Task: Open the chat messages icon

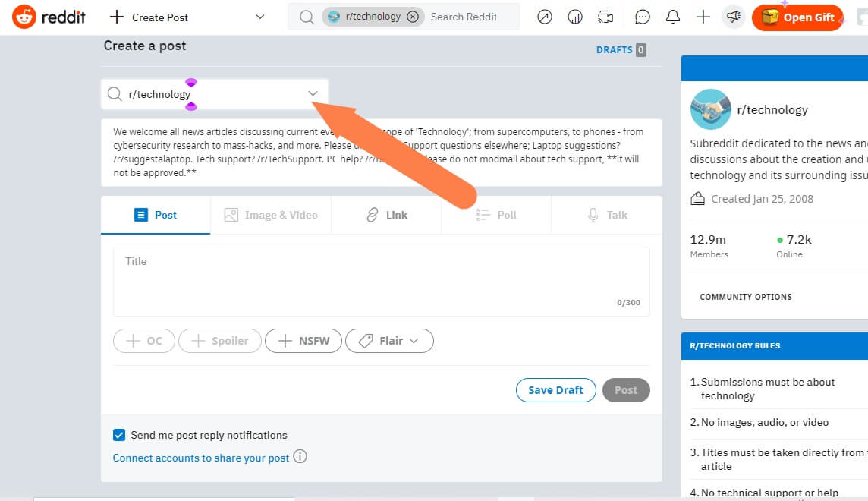Action: click(x=643, y=17)
